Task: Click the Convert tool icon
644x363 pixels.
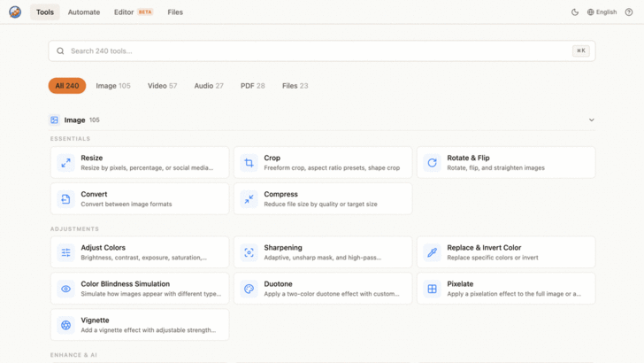Action: pyautogui.click(x=65, y=199)
